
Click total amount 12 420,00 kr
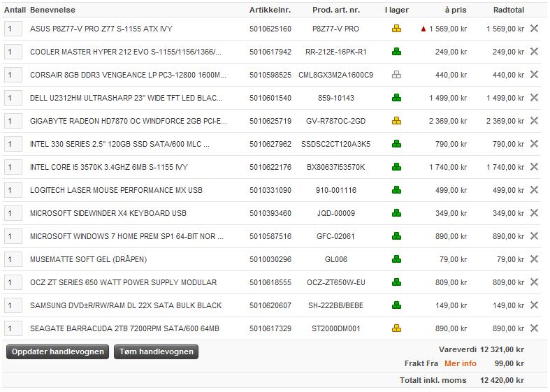pyautogui.click(x=502, y=380)
